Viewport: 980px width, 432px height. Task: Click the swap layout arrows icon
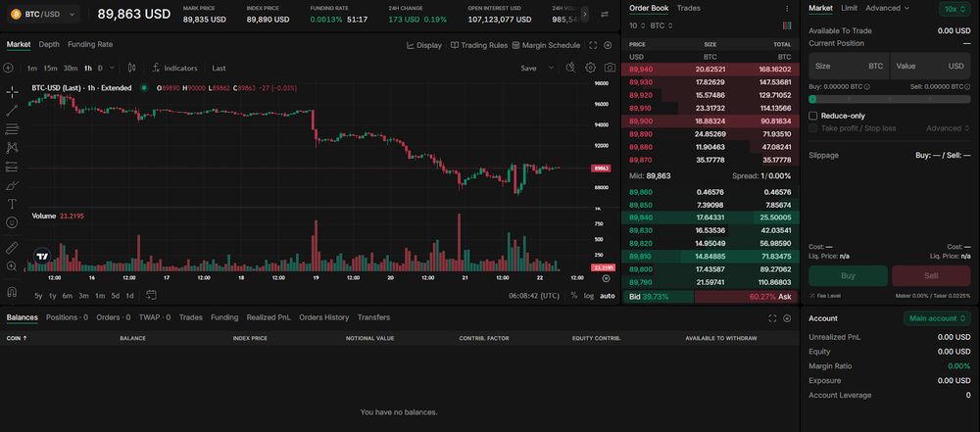(x=605, y=14)
